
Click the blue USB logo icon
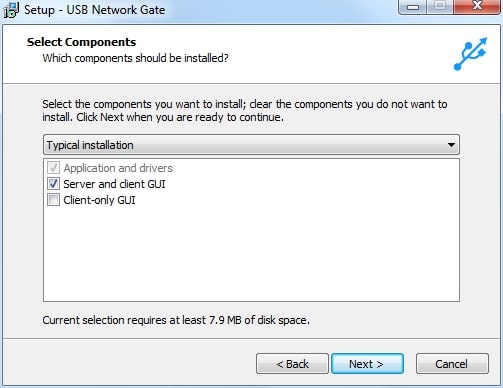click(x=470, y=54)
